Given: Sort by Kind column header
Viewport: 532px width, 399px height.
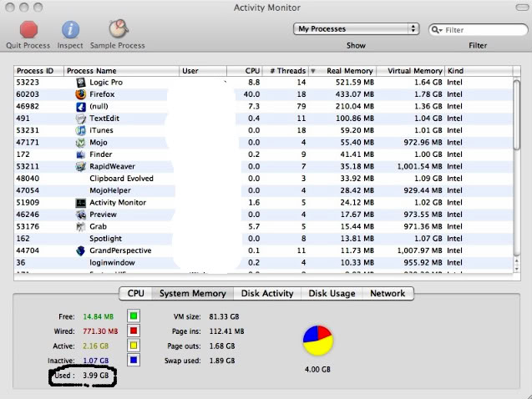Looking at the screenshot, I should (479, 71).
